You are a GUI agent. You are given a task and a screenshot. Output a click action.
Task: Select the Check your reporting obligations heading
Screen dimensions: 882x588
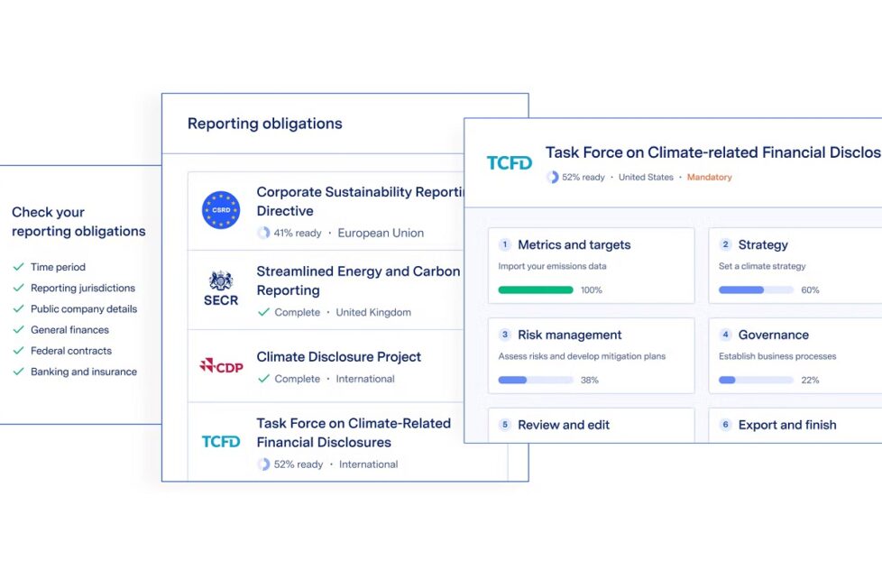(x=78, y=222)
